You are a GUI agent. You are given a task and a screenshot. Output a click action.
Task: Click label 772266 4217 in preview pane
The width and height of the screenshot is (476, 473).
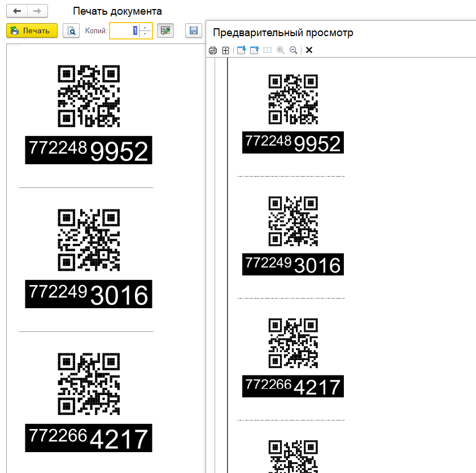click(292, 386)
